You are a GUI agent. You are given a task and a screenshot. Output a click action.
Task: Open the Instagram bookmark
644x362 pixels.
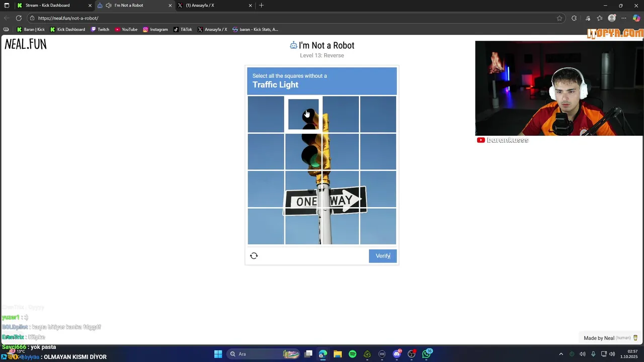click(155, 29)
